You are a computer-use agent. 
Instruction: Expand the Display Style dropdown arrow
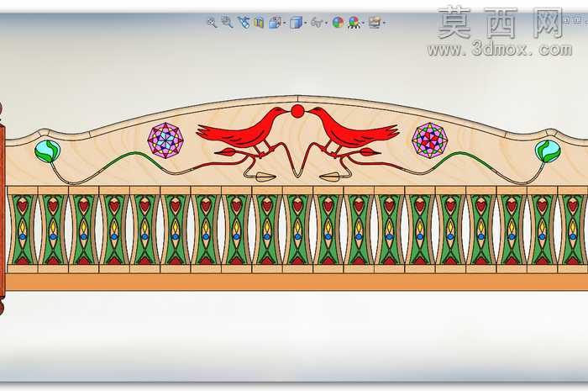(305, 23)
